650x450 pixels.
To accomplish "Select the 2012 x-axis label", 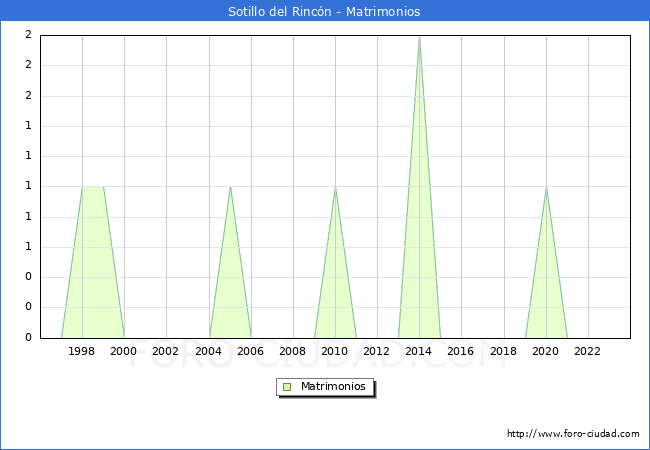I will [x=377, y=351].
